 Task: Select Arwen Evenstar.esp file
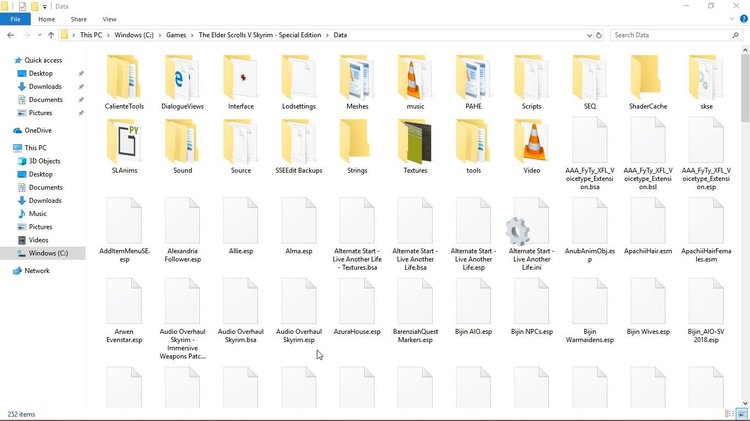tap(124, 311)
